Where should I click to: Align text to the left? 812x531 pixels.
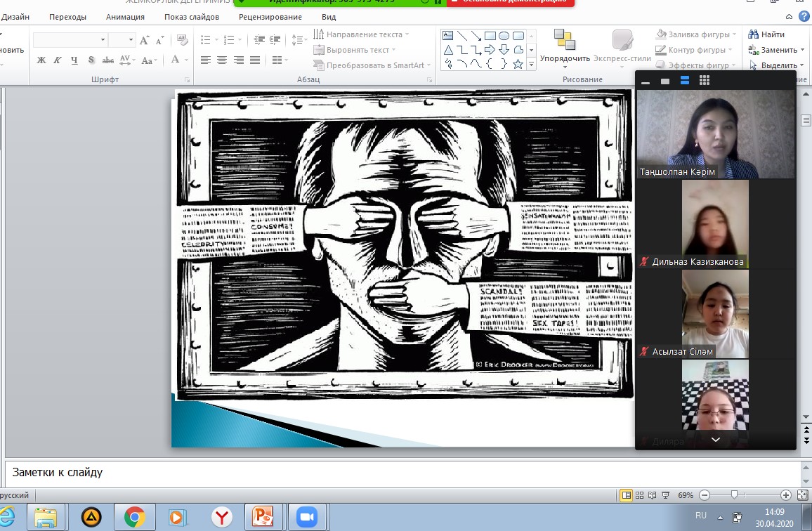point(206,60)
